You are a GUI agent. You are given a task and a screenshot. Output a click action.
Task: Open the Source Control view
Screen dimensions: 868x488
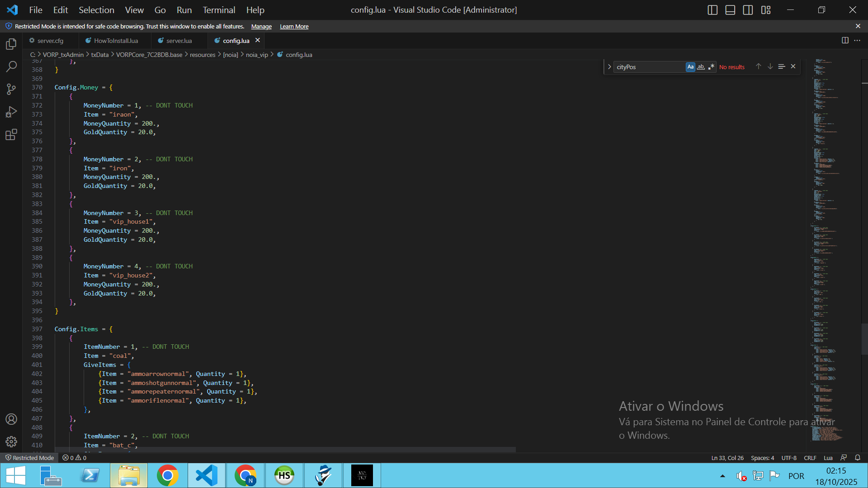11,89
